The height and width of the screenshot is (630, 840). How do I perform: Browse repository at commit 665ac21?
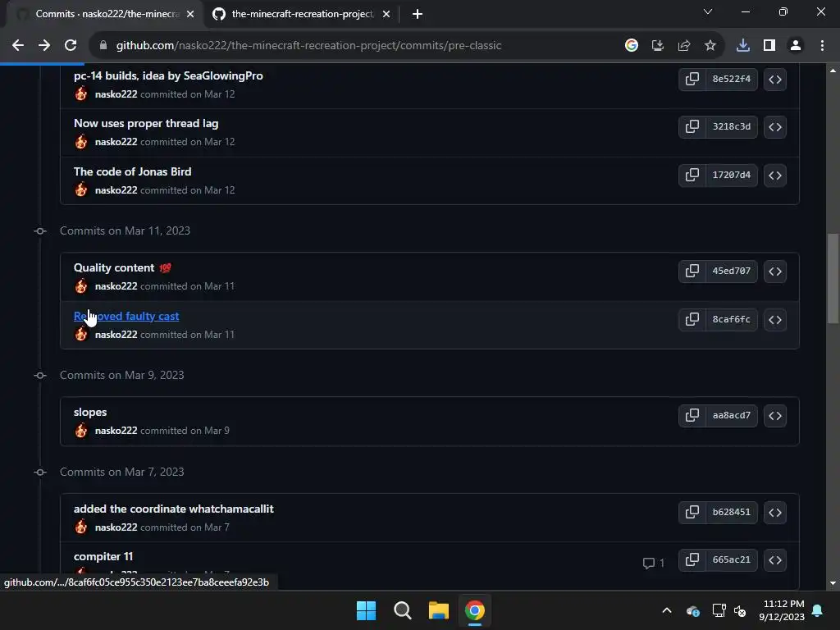[774, 559]
